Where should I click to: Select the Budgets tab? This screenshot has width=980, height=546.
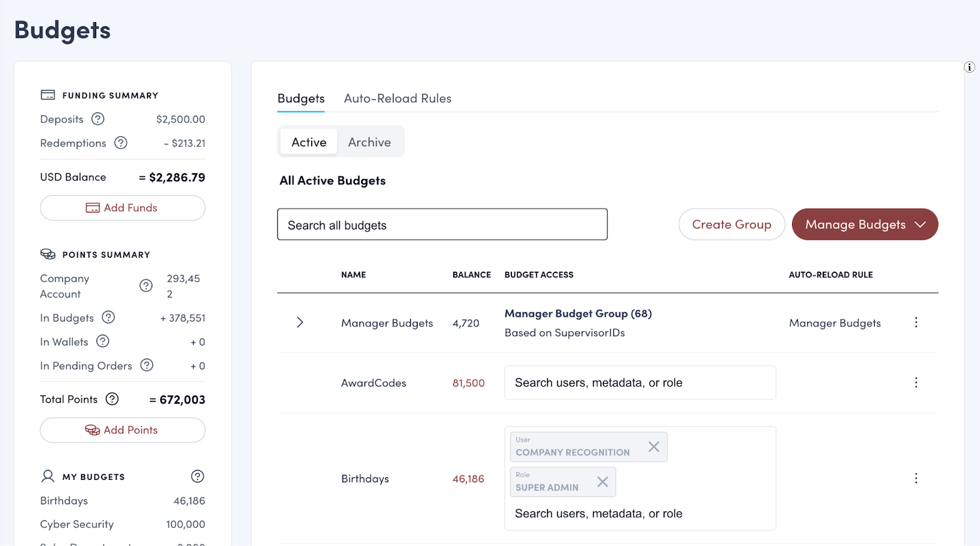[301, 99]
